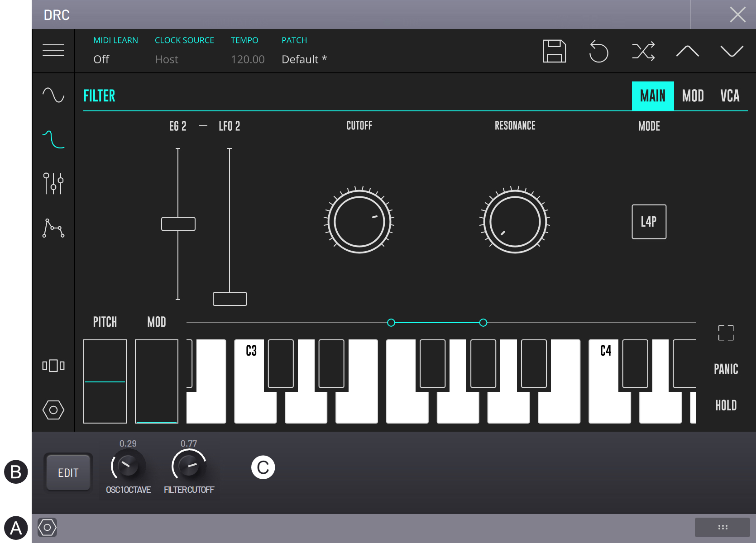
Task: Open the hexagon settings icon in sidebar
Action: [53, 410]
